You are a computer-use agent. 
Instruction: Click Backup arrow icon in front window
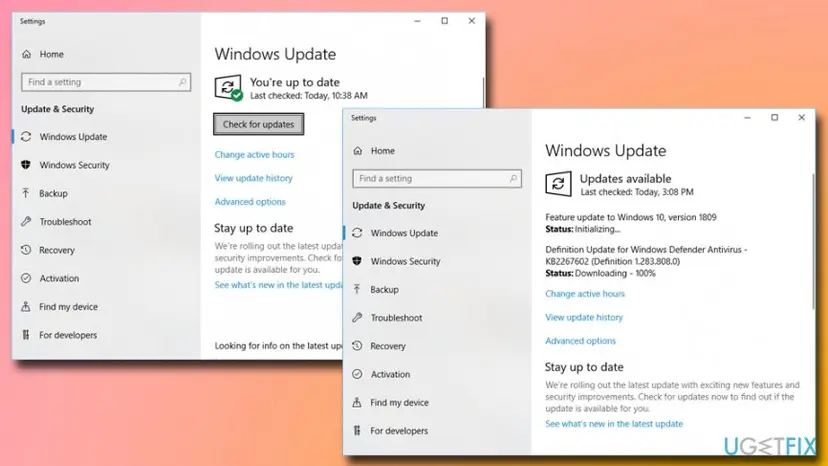357,290
